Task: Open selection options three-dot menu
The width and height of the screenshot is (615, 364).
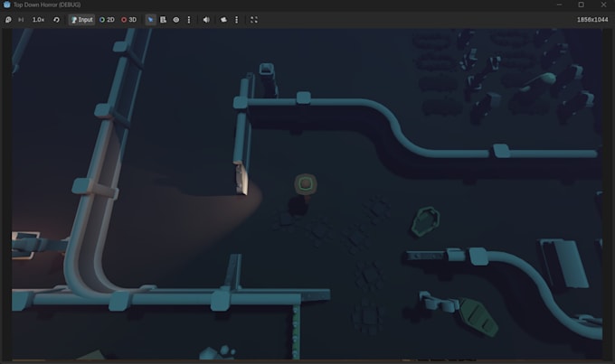Action: [x=189, y=20]
